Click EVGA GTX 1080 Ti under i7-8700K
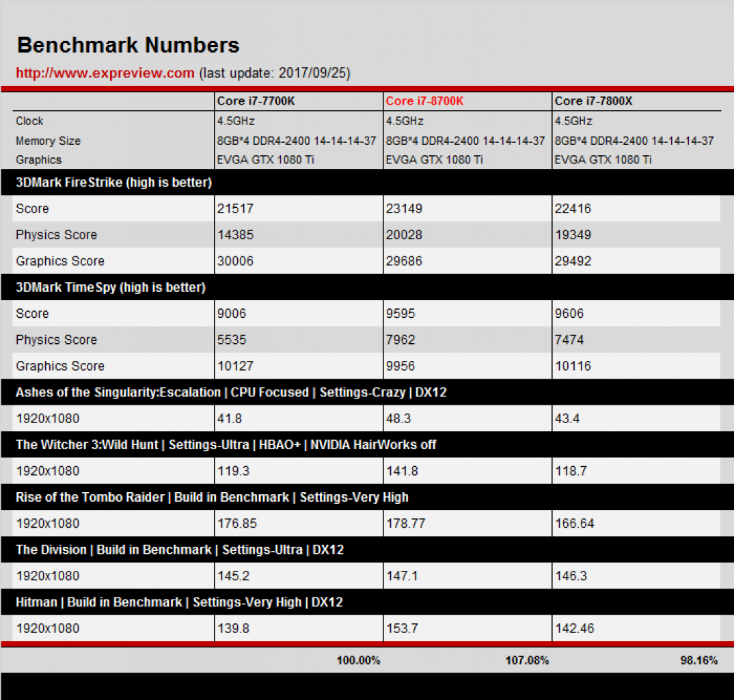Viewport: 734px width, 700px height. point(434,160)
